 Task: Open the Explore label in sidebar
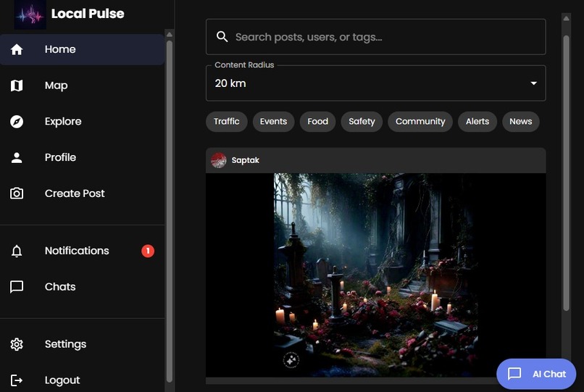tap(63, 122)
